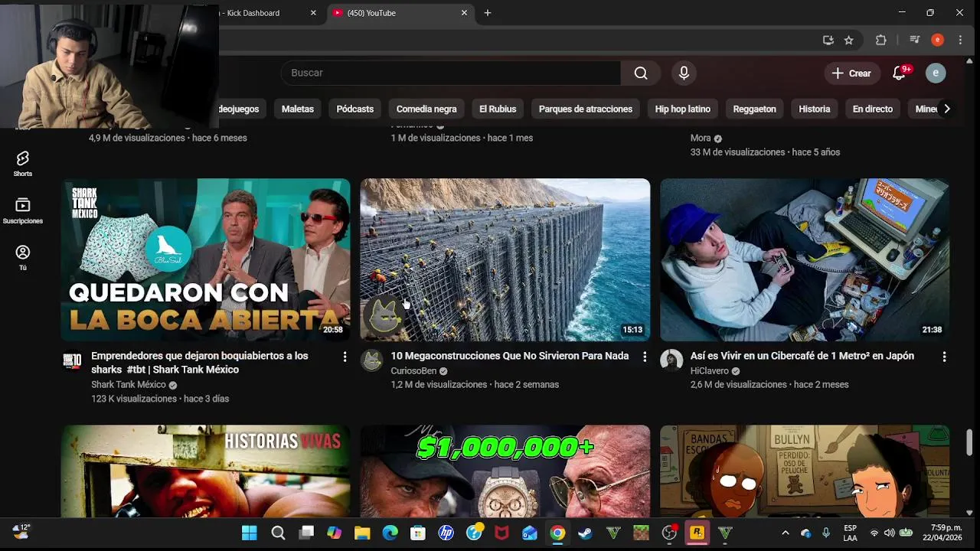The image size is (980, 551).
Task: Open options menu for Shark Tank video
Action: click(345, 357)
